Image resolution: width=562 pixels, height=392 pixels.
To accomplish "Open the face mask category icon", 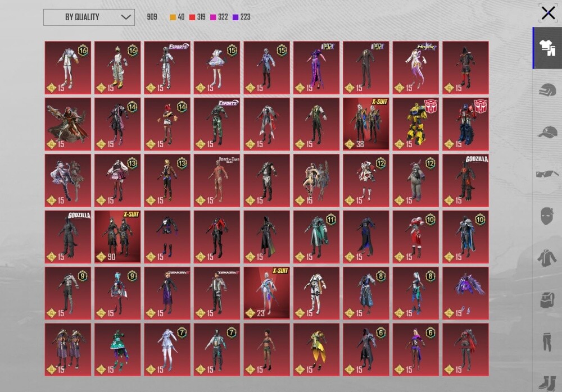I will pyautogui.click(x=547, y=216).
